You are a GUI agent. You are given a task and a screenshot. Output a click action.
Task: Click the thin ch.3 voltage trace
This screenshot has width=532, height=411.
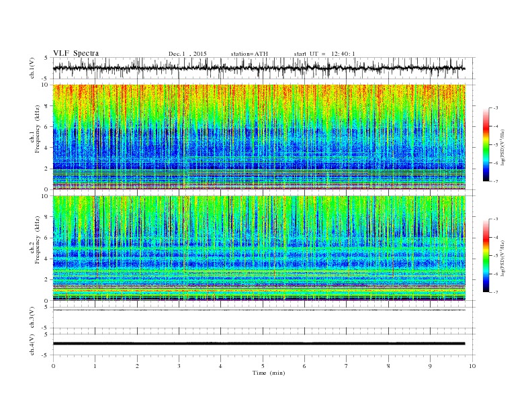point(259,310)
